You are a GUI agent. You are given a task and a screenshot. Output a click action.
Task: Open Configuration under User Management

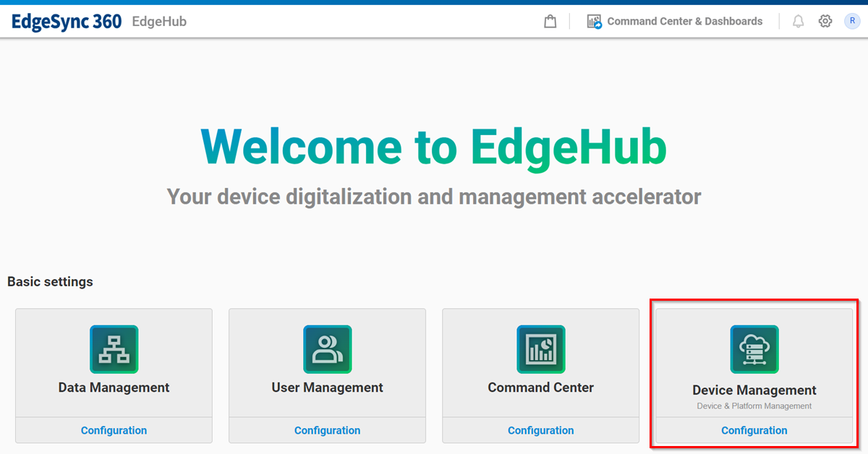327,430
